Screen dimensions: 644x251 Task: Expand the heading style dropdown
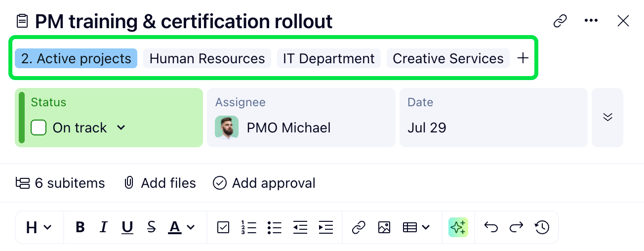[39, 227]
